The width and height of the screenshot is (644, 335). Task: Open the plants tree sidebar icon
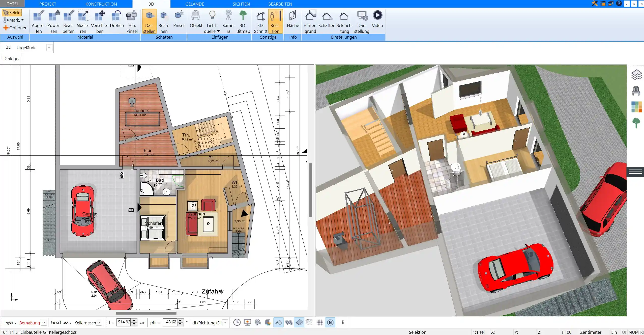pyautogui.click(x=636, y=123)
